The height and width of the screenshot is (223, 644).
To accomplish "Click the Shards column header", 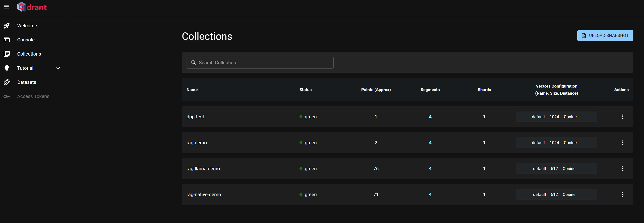I will [x=484, y=90].
